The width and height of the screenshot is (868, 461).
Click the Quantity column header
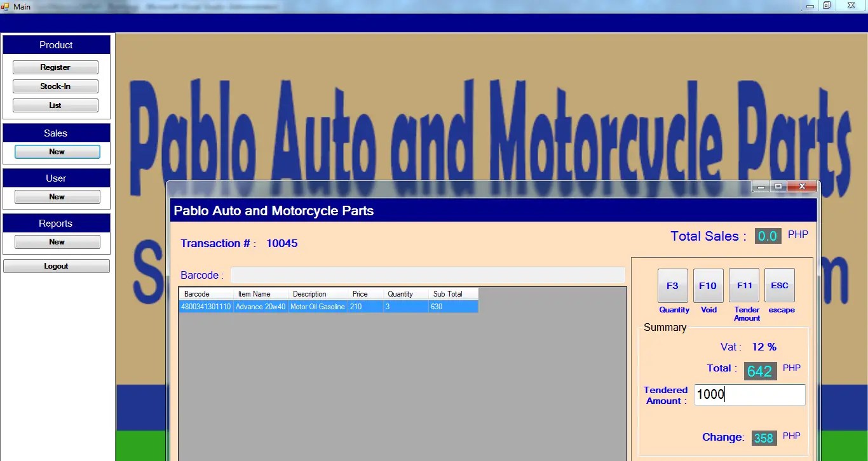tap(400, 293)
